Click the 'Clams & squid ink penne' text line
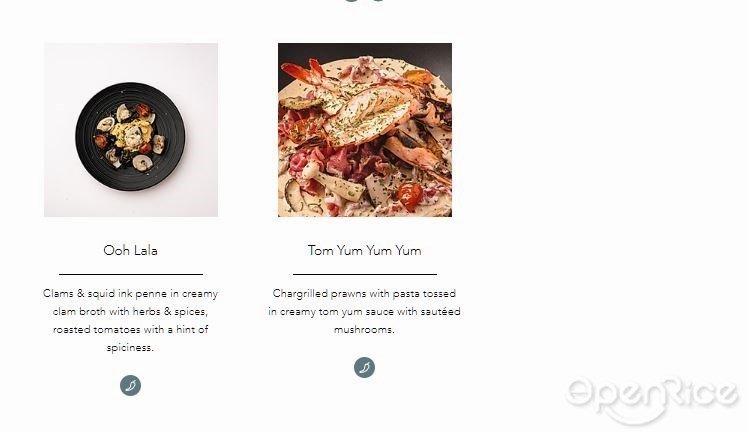Viewport: 748px width, 433px height. 130,294
